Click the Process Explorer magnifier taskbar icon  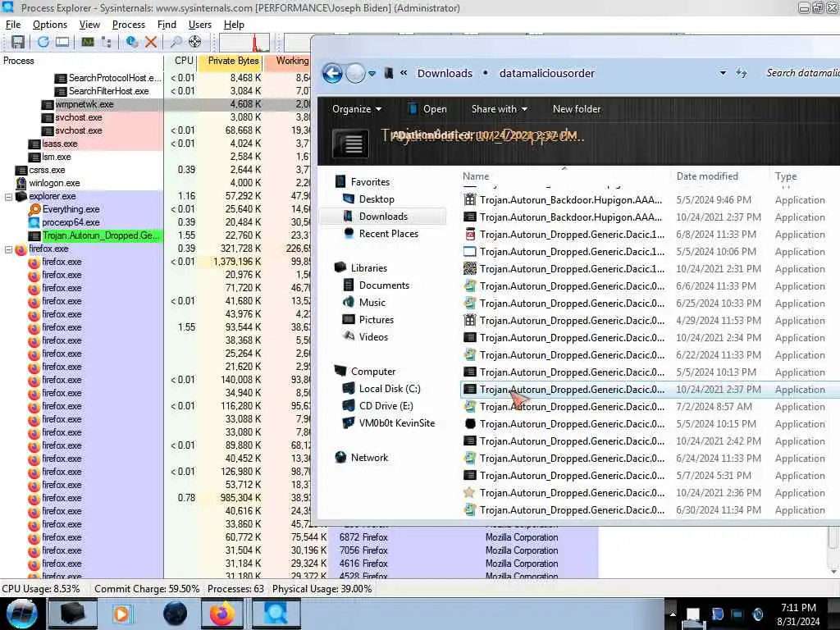(276, 614)
